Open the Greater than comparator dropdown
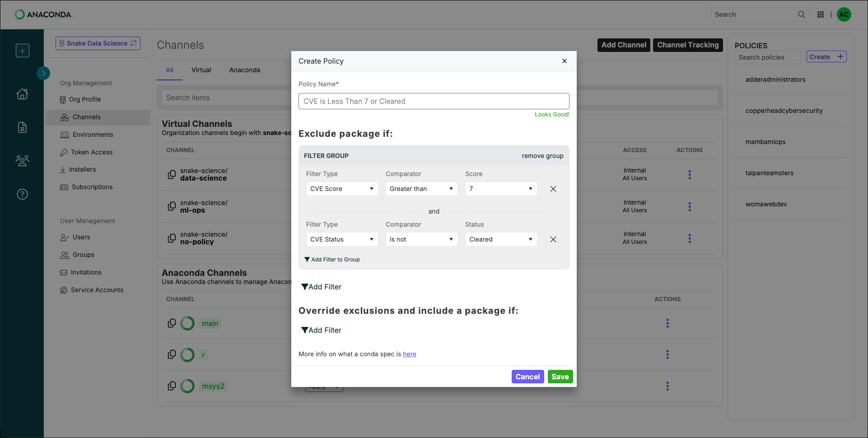 tap(421, 189)
